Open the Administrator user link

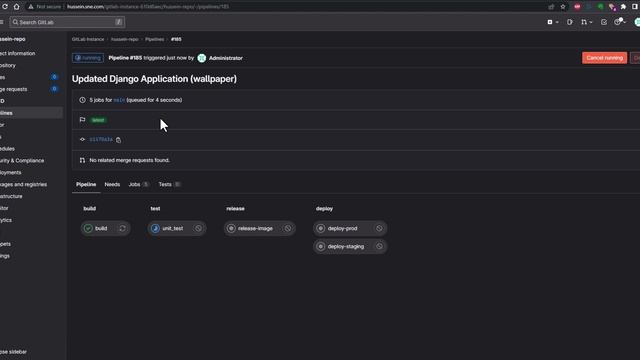(226, 58)
